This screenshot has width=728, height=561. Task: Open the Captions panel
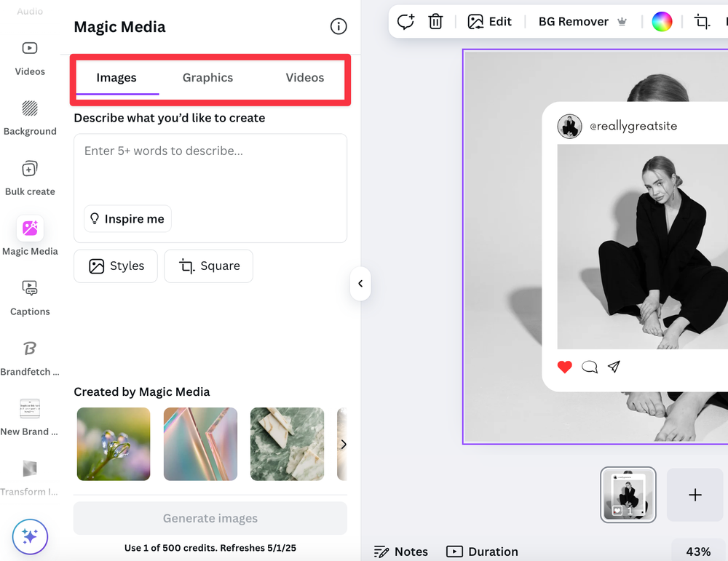coord(30,289)
